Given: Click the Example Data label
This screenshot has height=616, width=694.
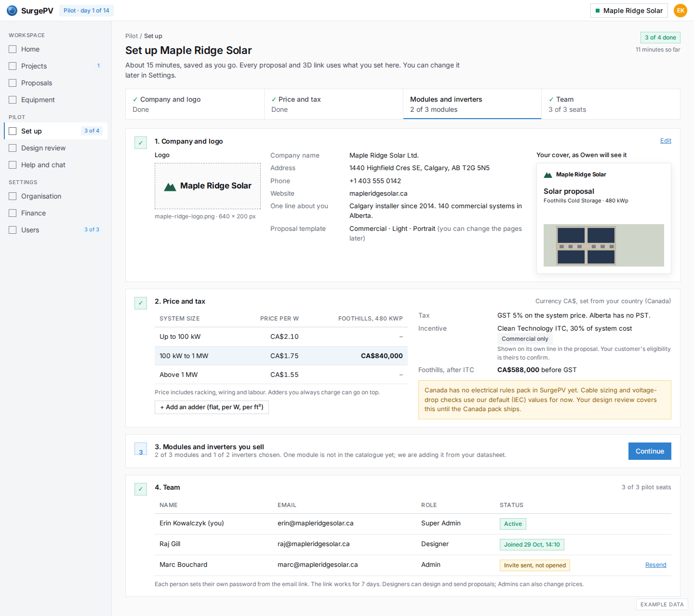Looking at the screenshot, I should click(x=662, y=604).
